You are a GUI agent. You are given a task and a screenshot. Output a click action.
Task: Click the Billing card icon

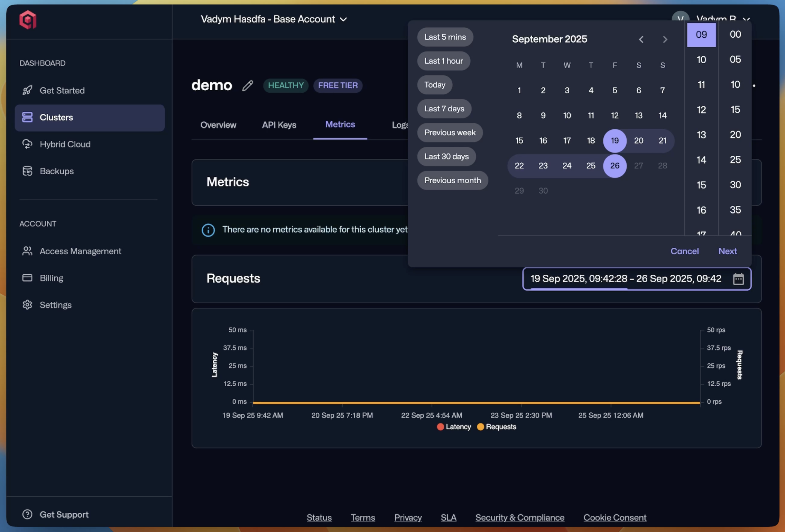tap(27, 278)
